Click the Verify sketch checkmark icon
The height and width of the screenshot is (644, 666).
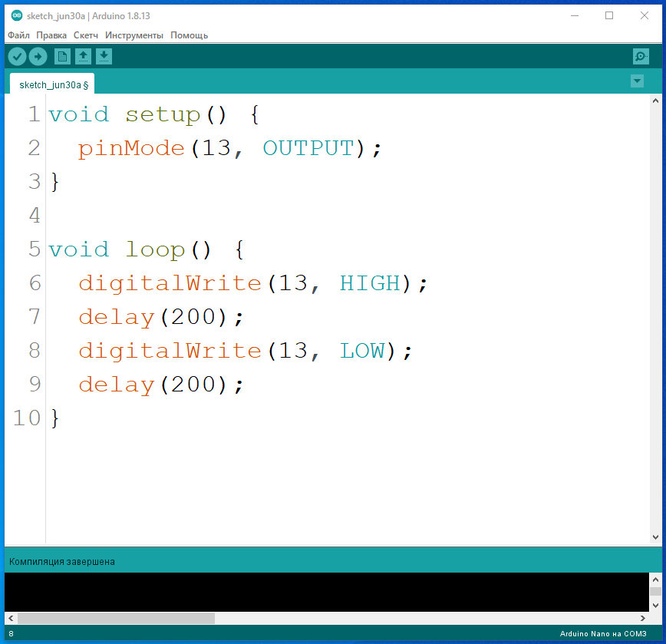[x=17, y=56]
